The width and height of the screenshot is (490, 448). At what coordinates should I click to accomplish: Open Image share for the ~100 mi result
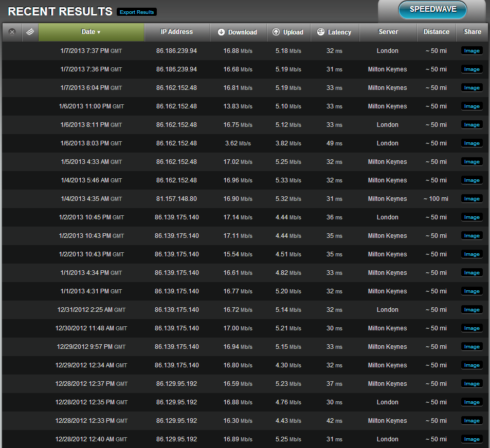(471, 199)
